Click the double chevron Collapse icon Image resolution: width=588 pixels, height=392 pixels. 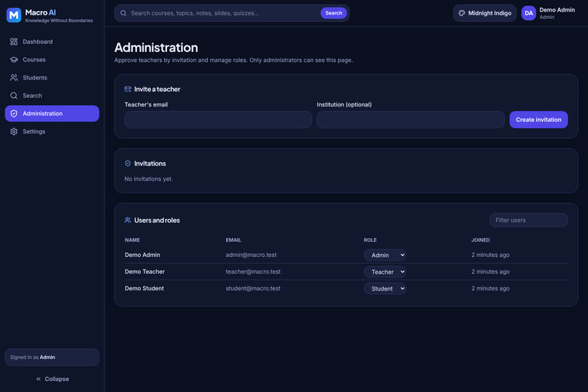(x=38, y=379)
